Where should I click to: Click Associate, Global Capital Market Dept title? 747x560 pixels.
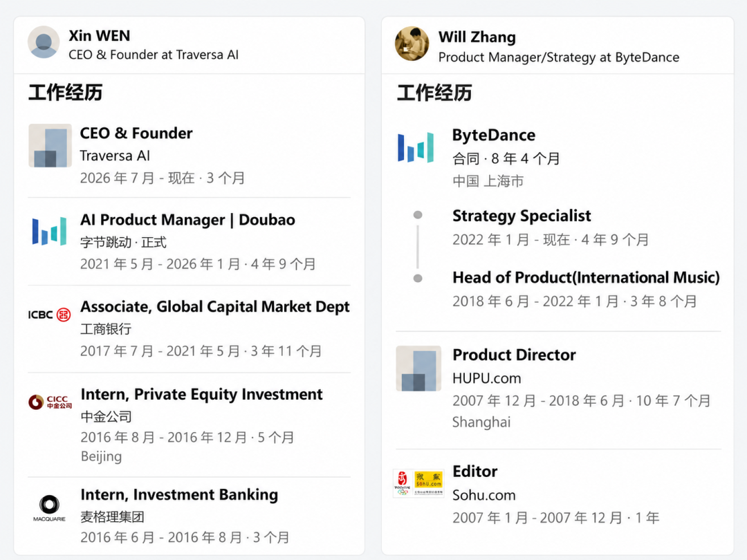(215, 307)
